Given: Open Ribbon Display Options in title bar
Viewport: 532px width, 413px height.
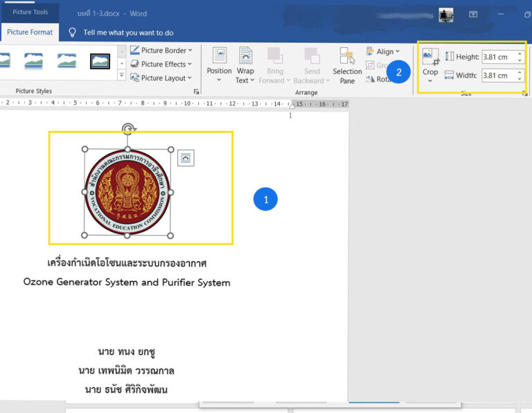Looking at the screenshot, I should [474, 15].
